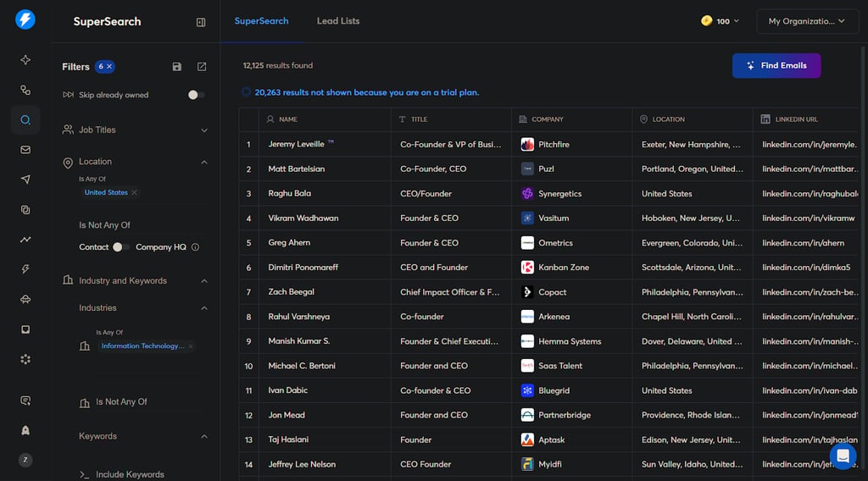Image resolution: width=868 pixels, height=481 pixels.
Task: Click the Kanban Zone company logo
Action: point(527,268)
